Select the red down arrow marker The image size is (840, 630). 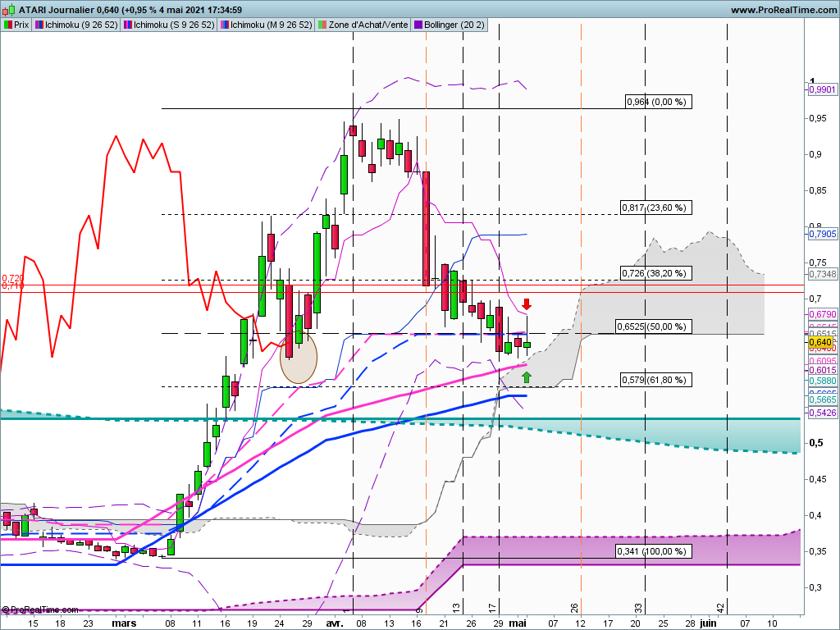(x=527, y=304)
